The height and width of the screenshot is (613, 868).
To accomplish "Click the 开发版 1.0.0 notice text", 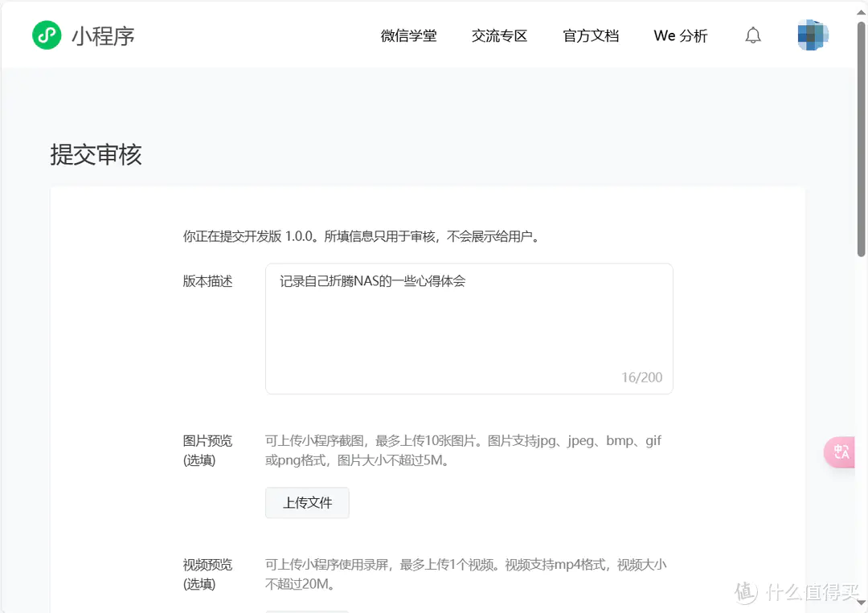I will click(361, 236).
